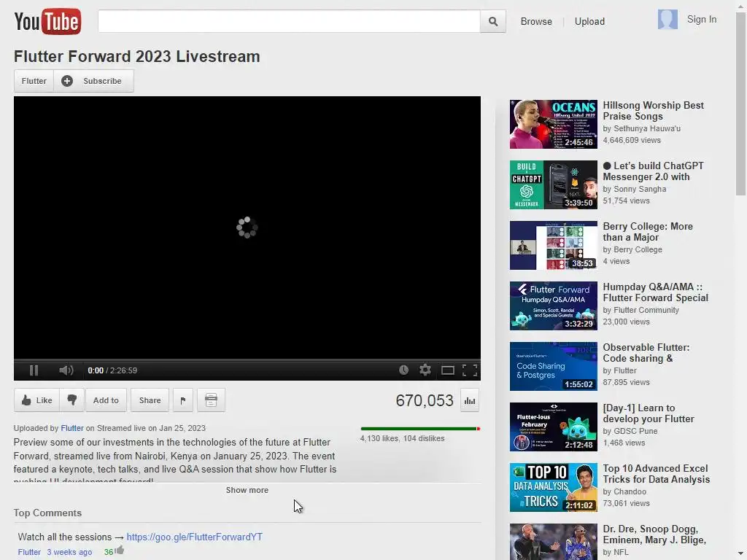Click the video progress bar
The height and width of the screenshot is (560, 747).
247,360
